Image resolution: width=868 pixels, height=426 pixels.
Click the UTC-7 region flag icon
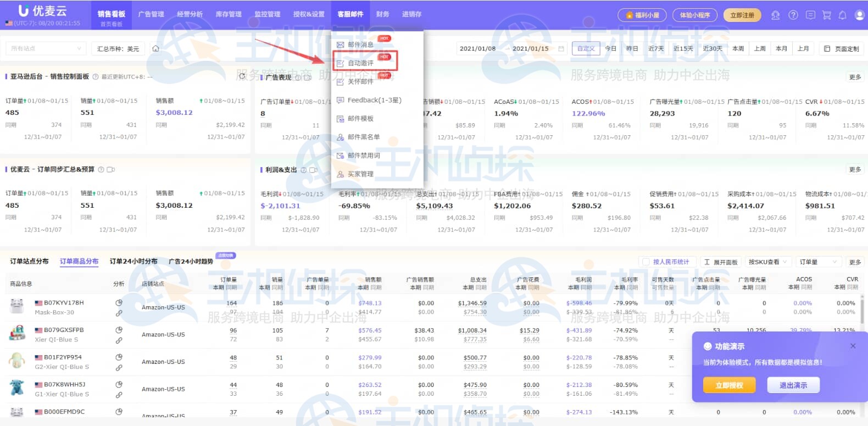pyautogui.click(x=9, y=24)
